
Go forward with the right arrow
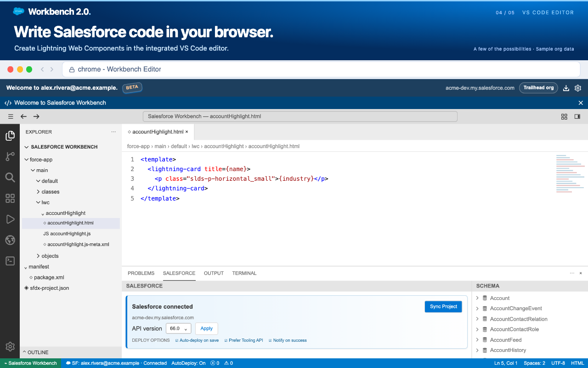click(36, 117)
